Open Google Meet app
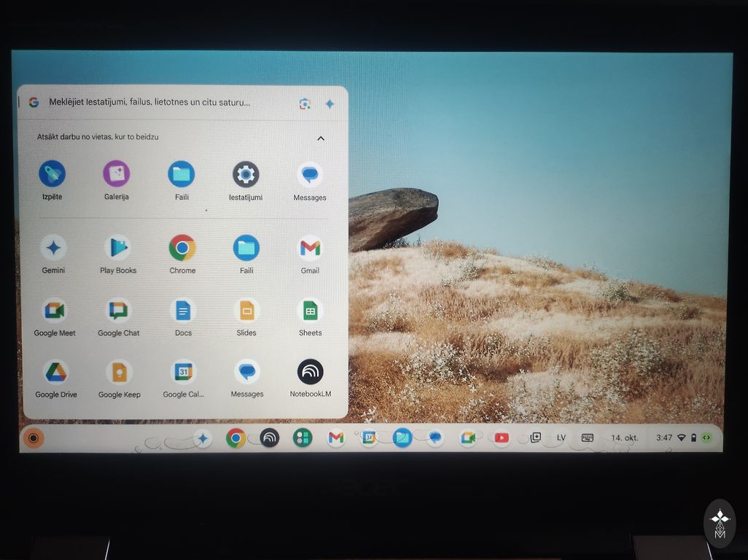 coord(54,311)
